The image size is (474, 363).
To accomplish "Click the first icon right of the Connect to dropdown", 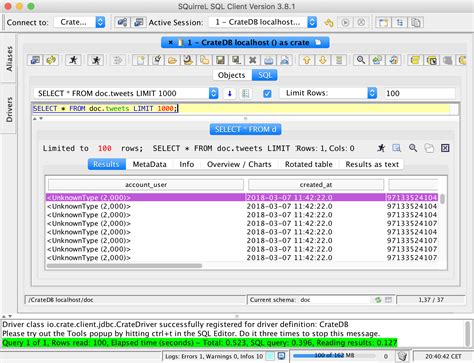I will pyautogui.click(x=122, y=22).
